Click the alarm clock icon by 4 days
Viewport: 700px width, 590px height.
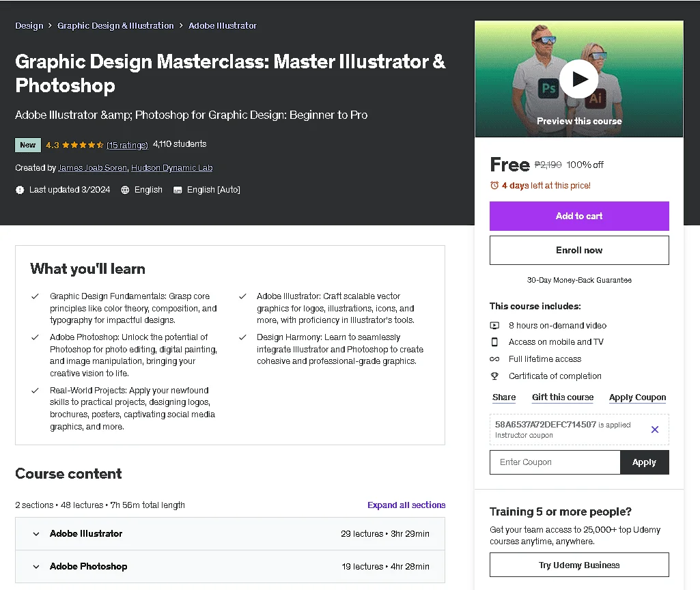tap(494, 185)
